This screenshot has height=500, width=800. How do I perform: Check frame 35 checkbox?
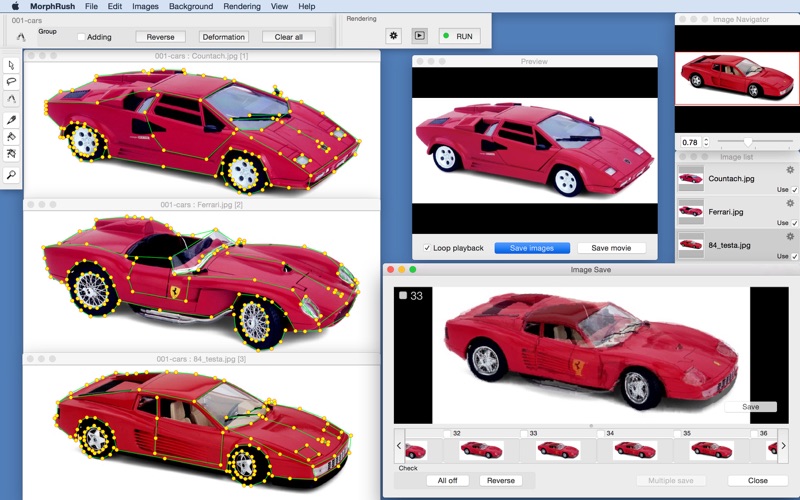tap(678, 434)
